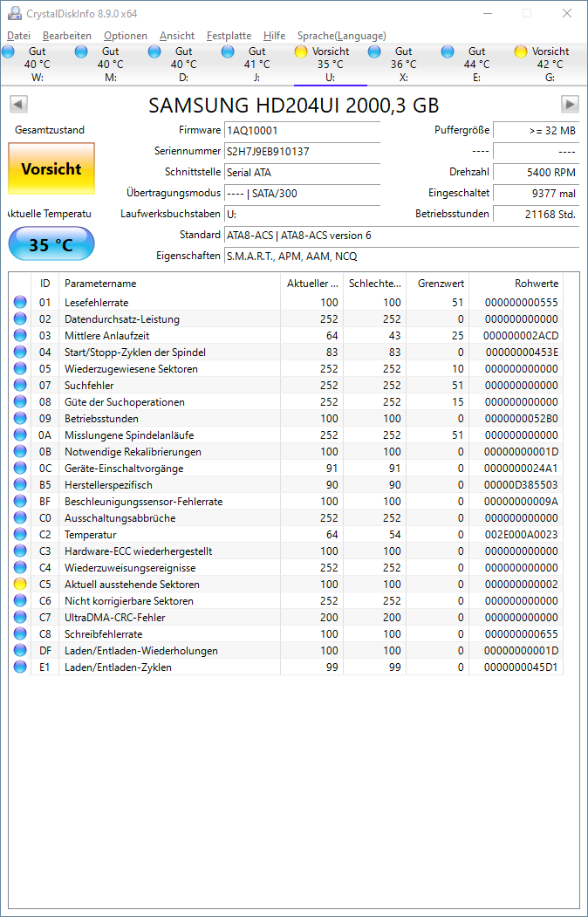The width and height of the screenshot is (588, 917).
Task: Click status icon of UltraDMA-CRC-Fehler row
Action: 20,618
